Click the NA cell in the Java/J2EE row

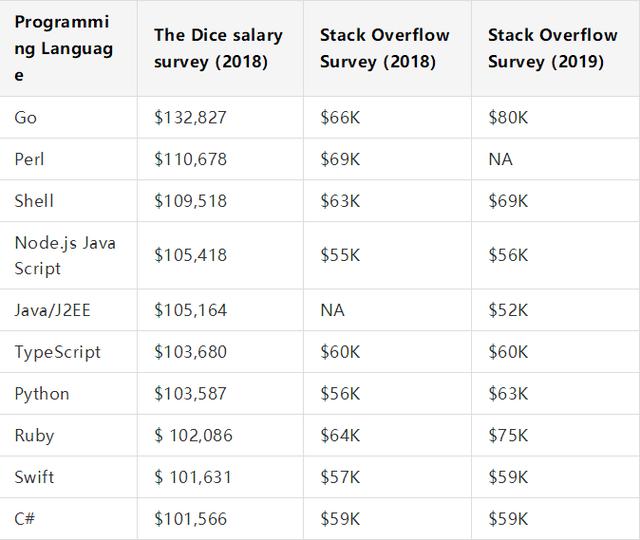click(332, 310)
